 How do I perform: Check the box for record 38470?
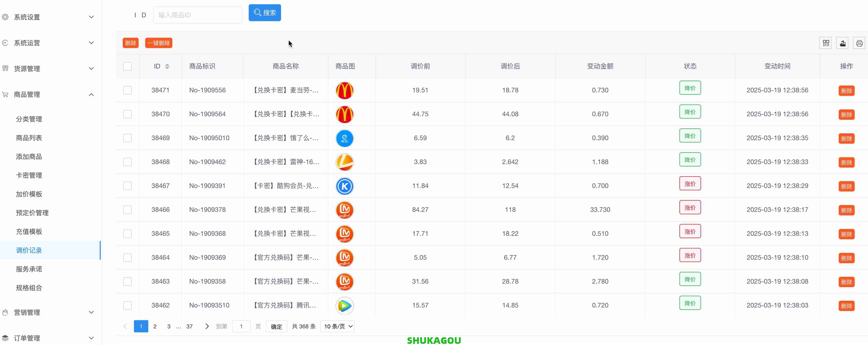click(127, 114)
